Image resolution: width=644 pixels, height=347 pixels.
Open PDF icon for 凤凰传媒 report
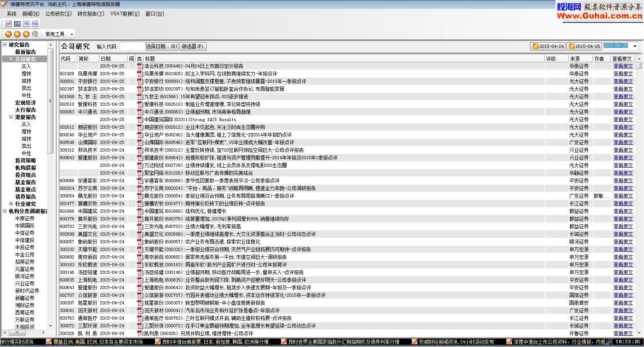[140, 74]
